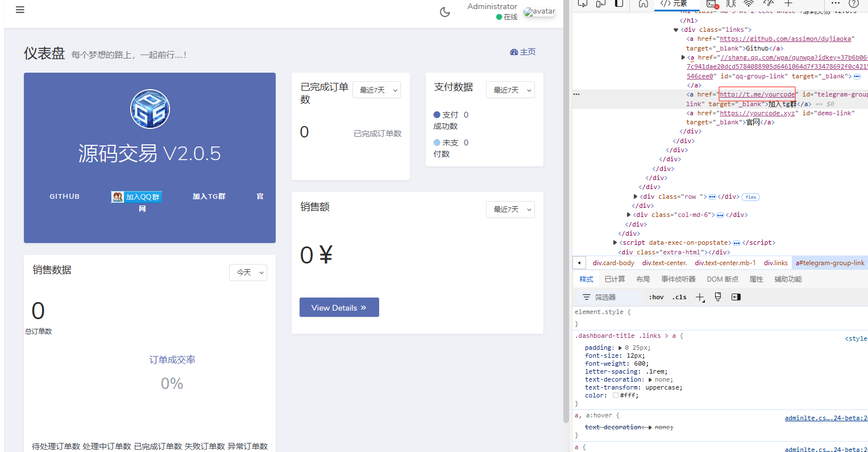Viewport: 868px width, 452px height.
Task: Expand the qq-group-link anchor node
Action: (683, 57)
